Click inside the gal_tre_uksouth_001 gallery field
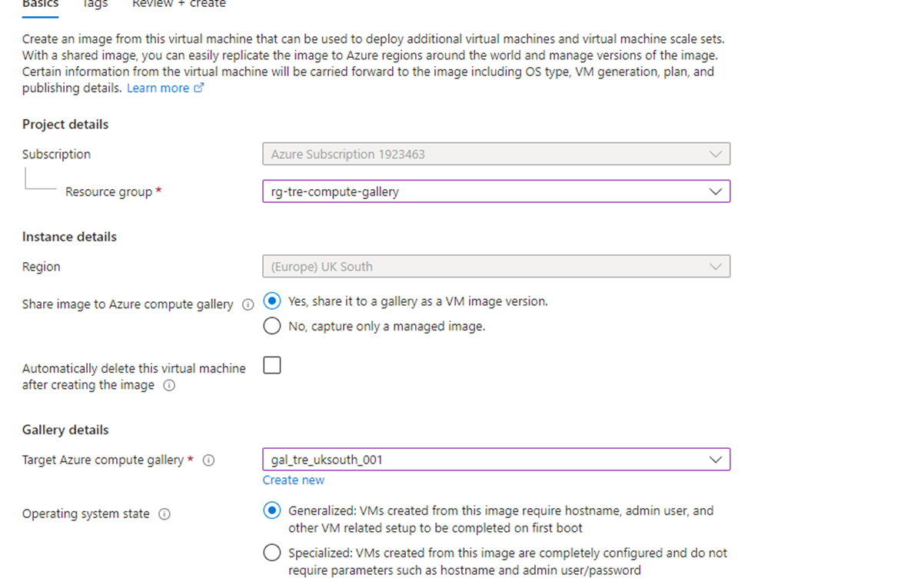The width and height of the screenshot is (921, 588). coord(461,459)
